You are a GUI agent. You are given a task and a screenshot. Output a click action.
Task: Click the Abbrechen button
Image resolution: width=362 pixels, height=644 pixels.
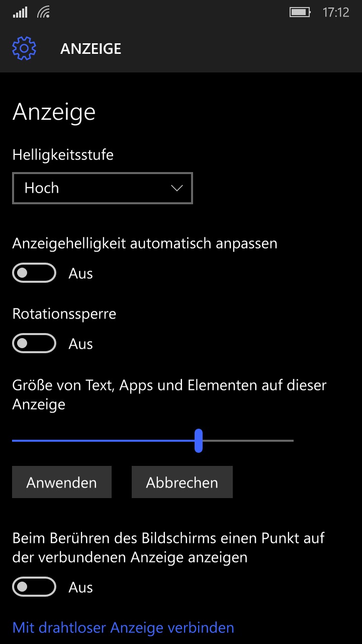coord(182,482)
